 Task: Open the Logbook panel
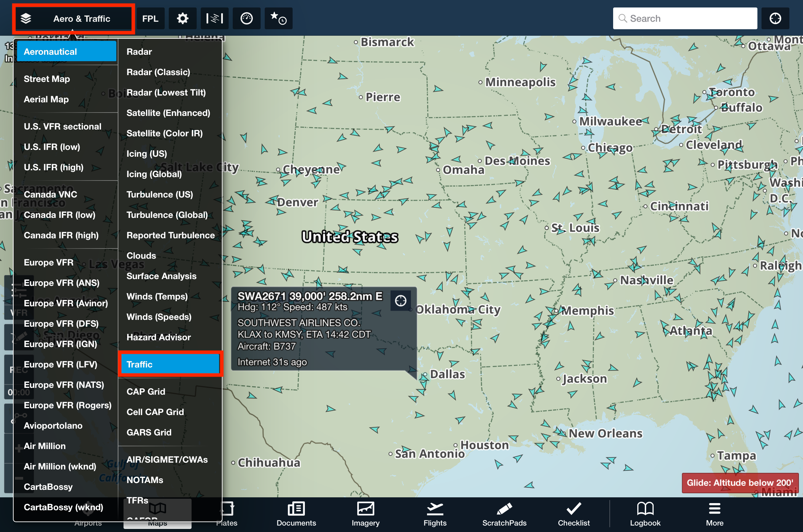point(645,513)
